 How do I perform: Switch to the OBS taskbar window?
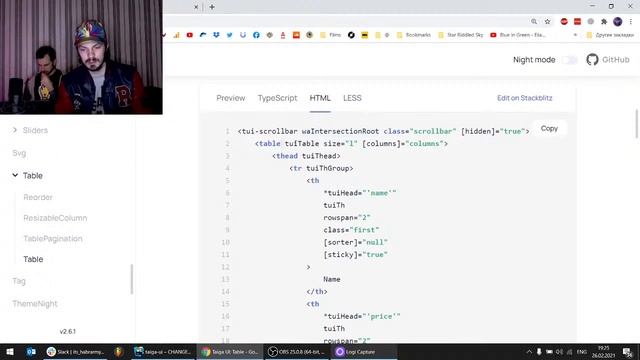(296, 351)
